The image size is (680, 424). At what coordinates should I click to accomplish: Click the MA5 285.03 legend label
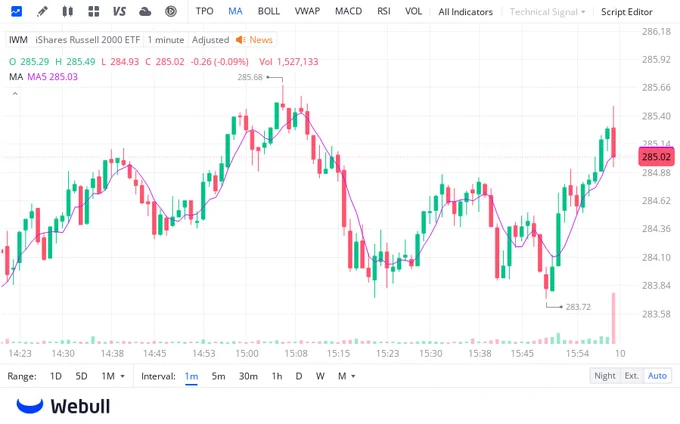point(52,77)
